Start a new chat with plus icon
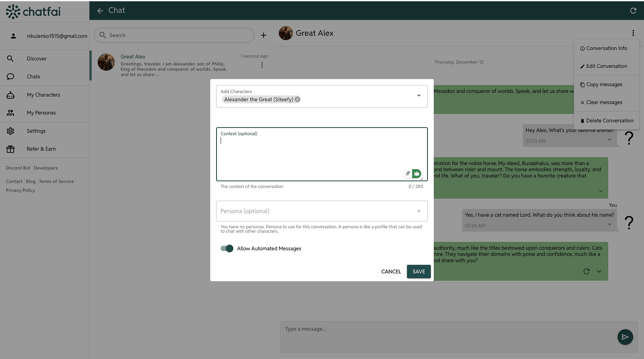 coord(263,35)
